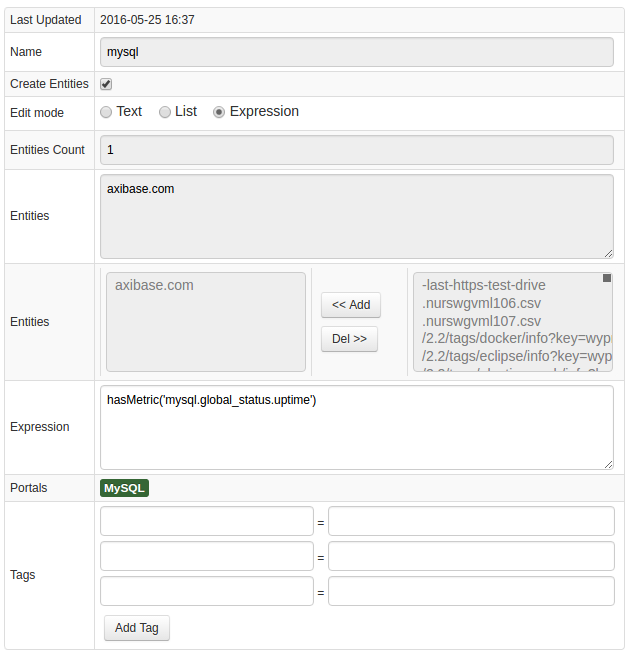Click the first tag name field
This screenshot has width=629, height=657.
click(207, 521)
